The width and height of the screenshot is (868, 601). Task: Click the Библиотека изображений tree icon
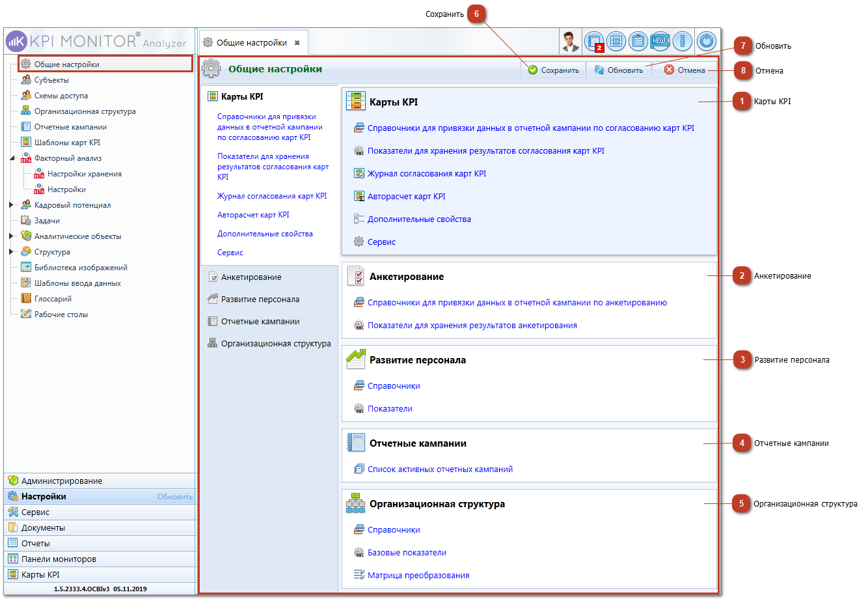point(26,268)
